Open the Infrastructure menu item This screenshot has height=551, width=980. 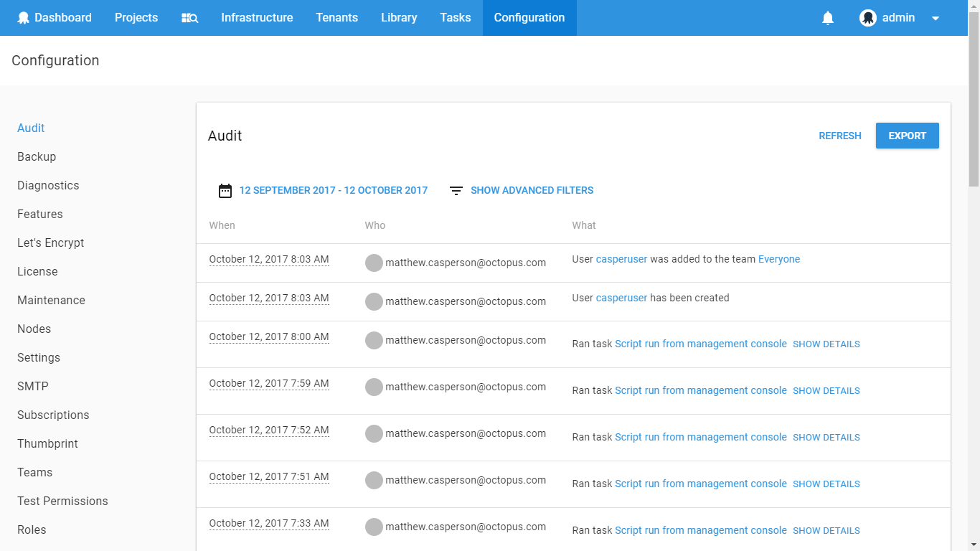[257, 17]
